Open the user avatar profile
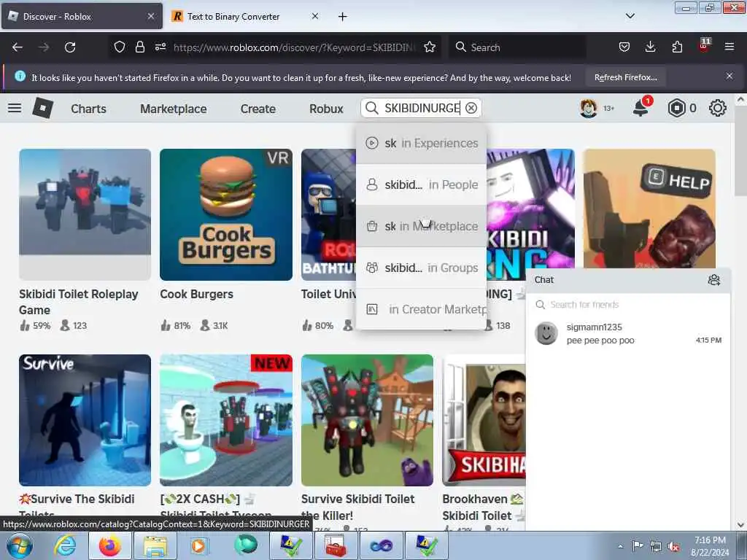The height and width of the screenshot is (560, 747). tap(589, 108)
